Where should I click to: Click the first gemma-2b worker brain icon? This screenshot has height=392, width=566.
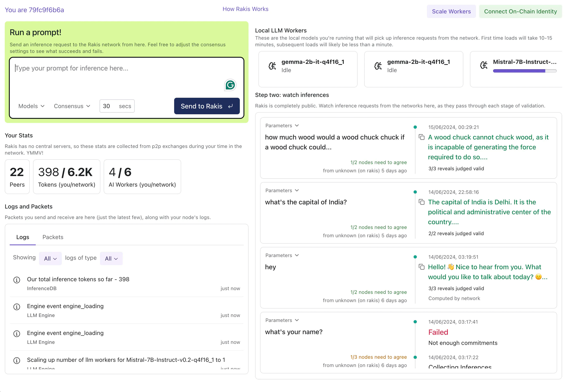(x=272, y=66)
